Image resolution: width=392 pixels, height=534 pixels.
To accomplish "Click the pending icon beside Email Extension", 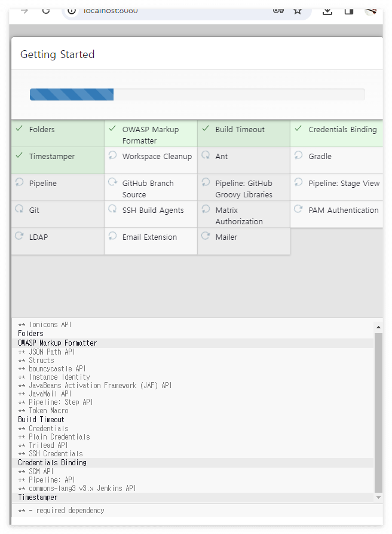I will pos(112,236).
